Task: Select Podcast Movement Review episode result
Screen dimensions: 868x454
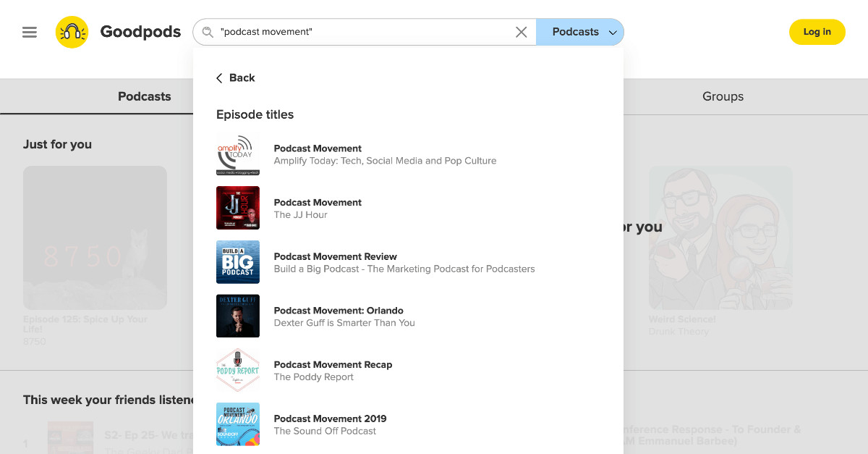Action: [x=335, y=256]
